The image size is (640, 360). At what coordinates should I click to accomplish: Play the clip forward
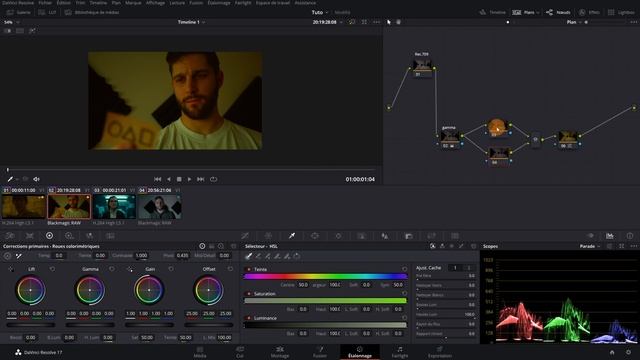[189, 179]
